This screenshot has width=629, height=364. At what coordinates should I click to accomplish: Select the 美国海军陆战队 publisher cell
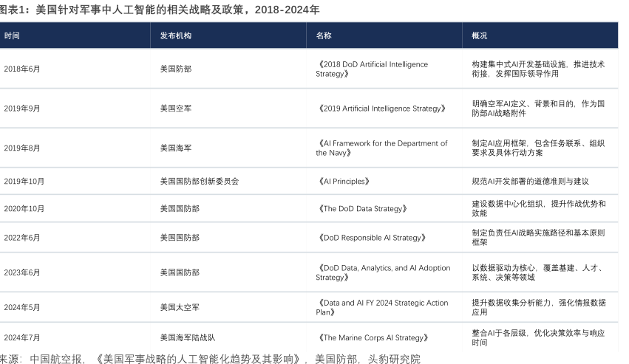[188, 337]
